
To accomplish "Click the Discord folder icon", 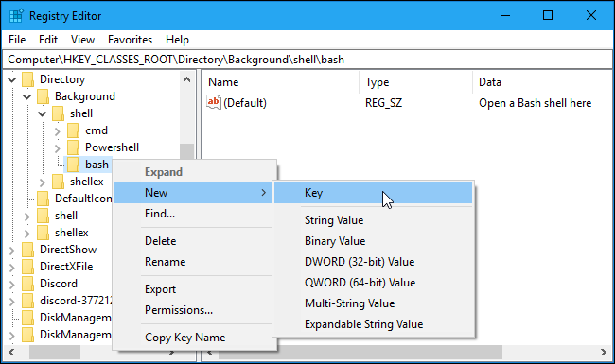I will 27,284.
